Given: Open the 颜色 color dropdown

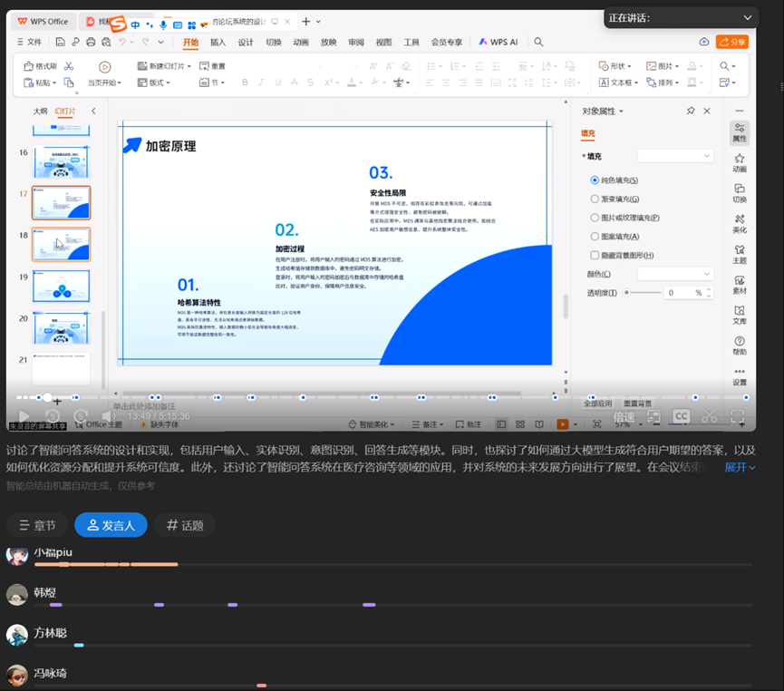Looking at the screenshot, I should [x=675, y=274].
